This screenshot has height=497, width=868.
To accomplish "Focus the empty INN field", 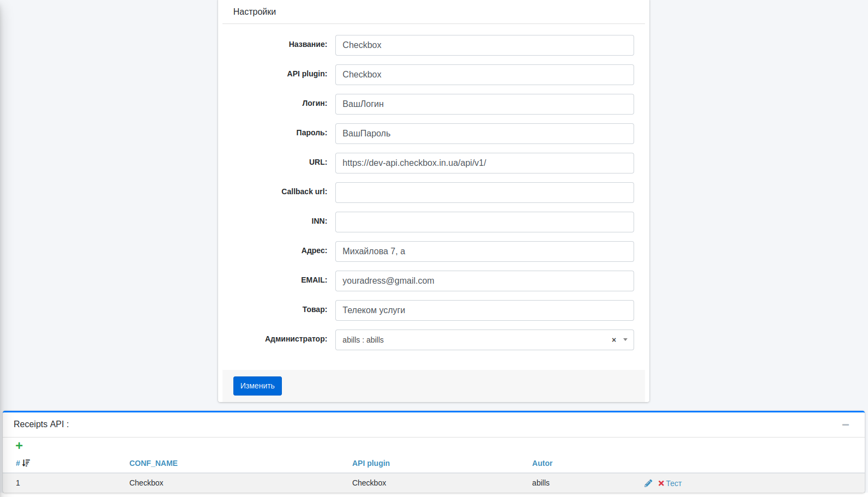I will [x=484, y=222].
